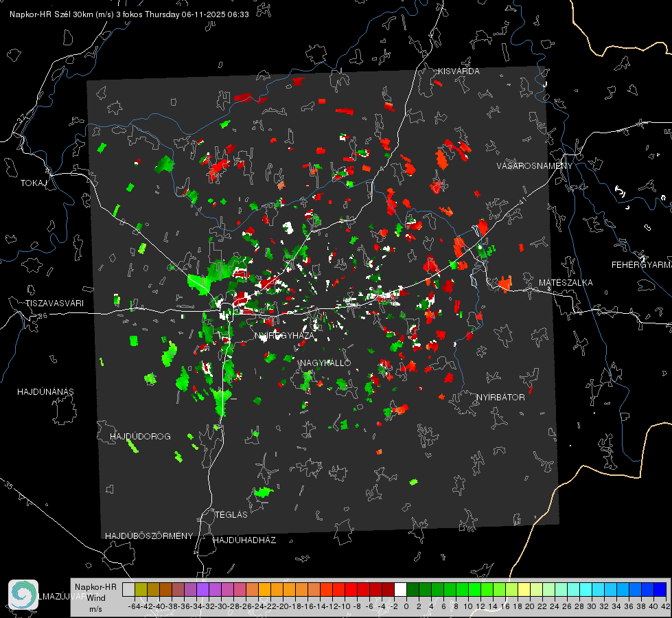Pick the pale yellow swatch above the 18 label

pyautogui.click(x=524, y=589)
